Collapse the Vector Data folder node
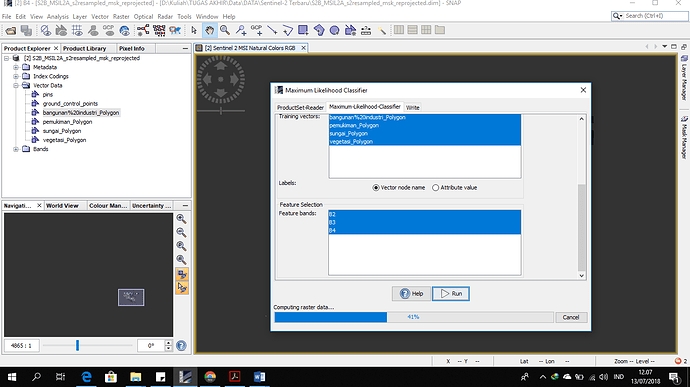690x387 pixels. point(16,85)
